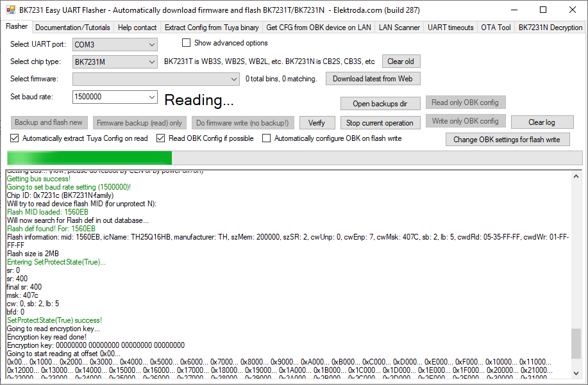Open Extract Config from Tuya binary tab
Viewport: 588px width, 385px height.
212,28
